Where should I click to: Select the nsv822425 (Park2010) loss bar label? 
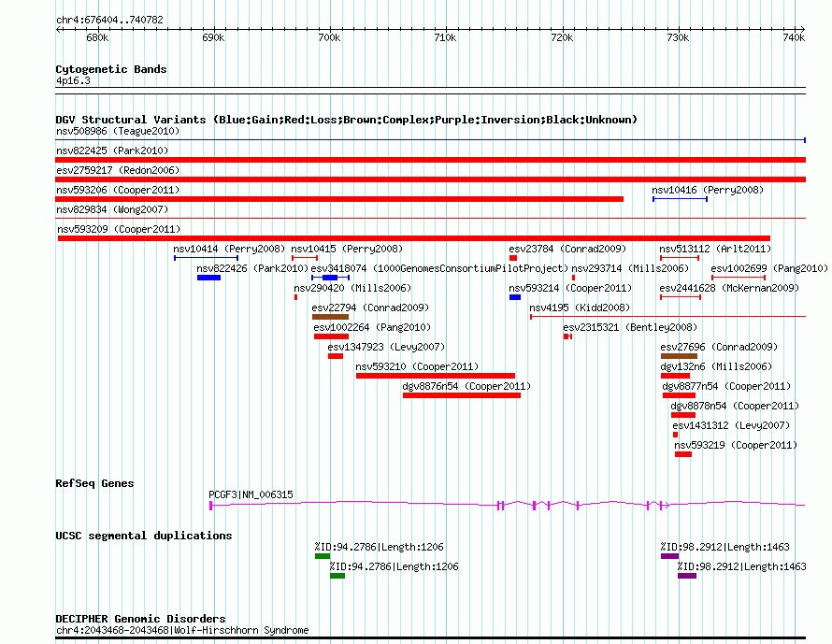click(x=112, y=150)
